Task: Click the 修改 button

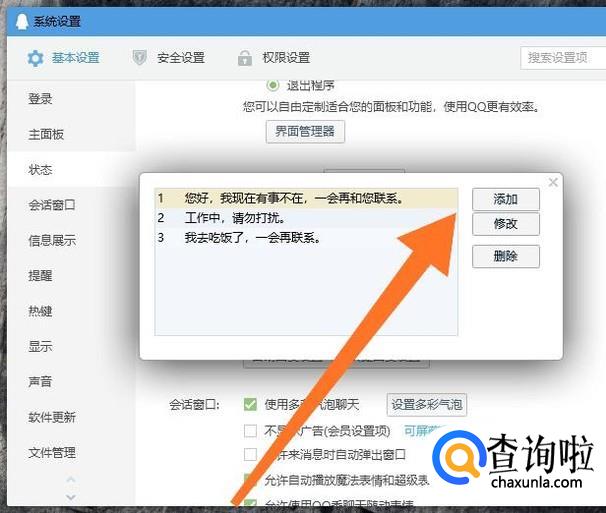Action: tap(506, 224)
